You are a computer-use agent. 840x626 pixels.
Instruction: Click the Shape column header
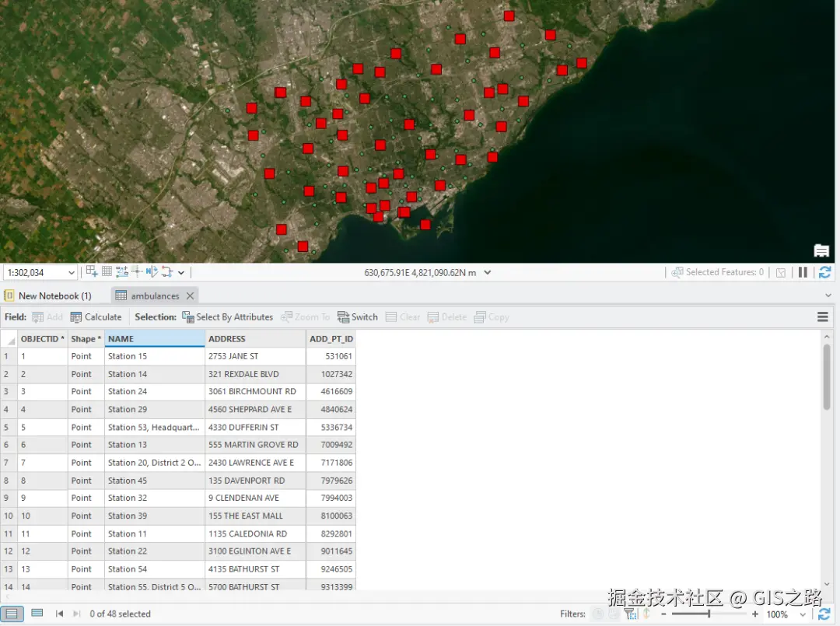86,338
